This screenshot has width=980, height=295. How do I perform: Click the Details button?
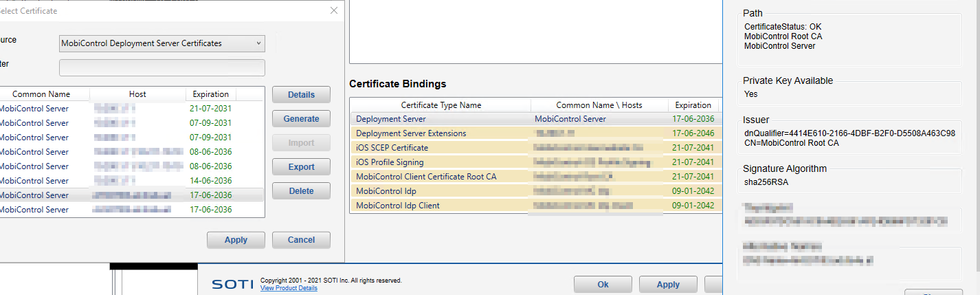(301, 95)
